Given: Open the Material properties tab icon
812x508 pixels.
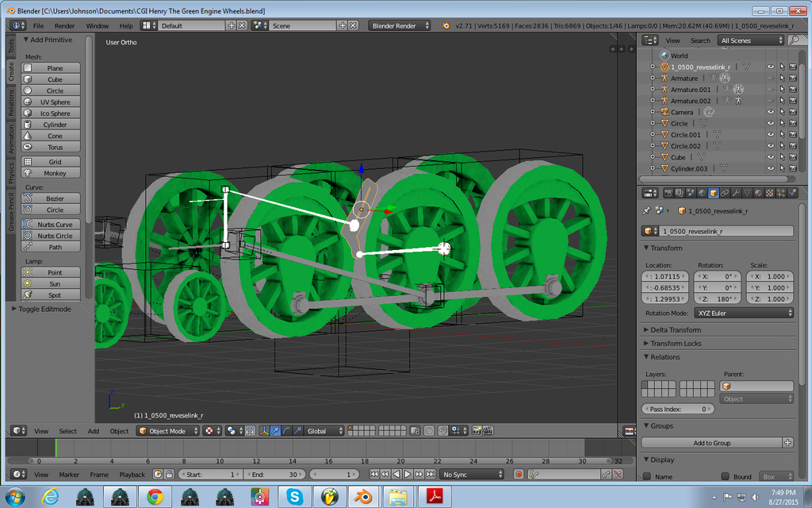Looking at the screenshot, I should click(x=758, y=193).
